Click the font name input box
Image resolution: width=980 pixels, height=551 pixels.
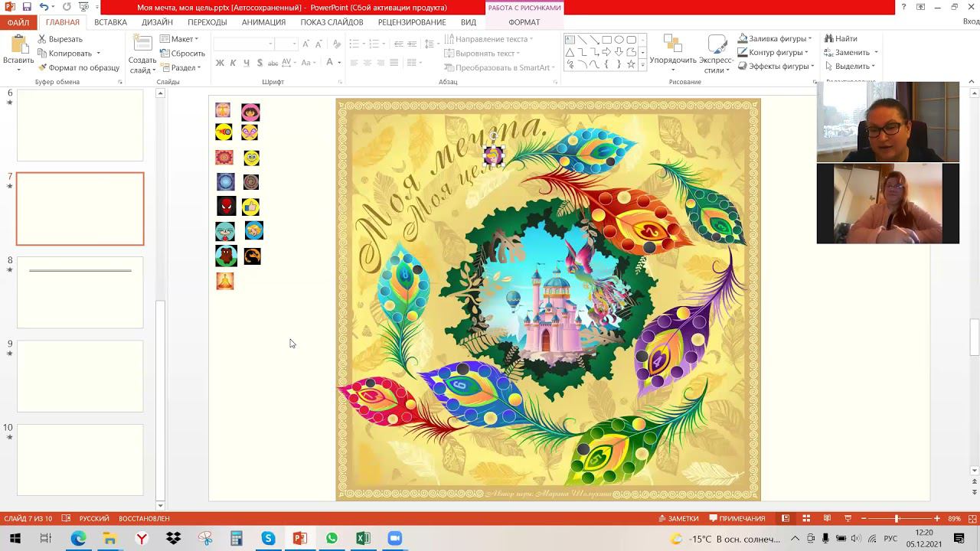pyautogui.click(x=243, y=44)
